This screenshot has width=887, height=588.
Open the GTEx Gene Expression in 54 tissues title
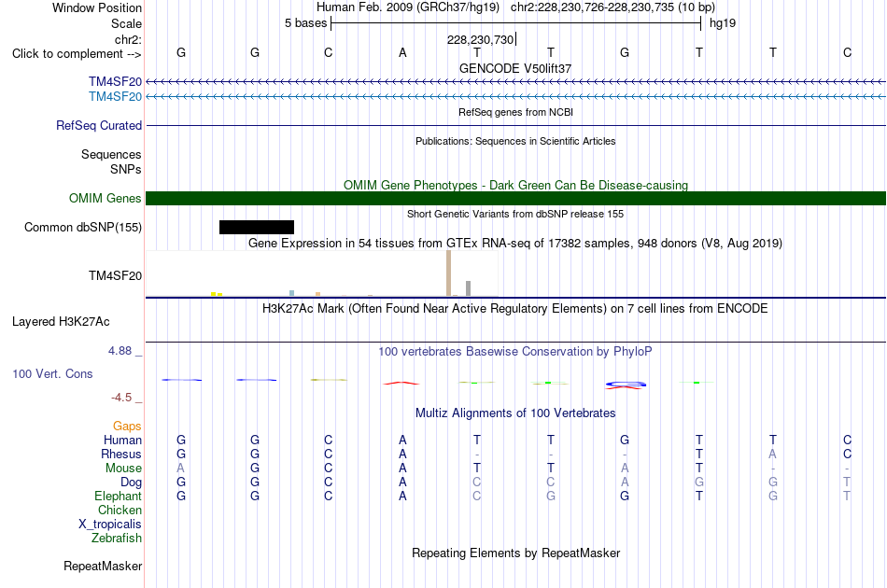click(515, 243)
